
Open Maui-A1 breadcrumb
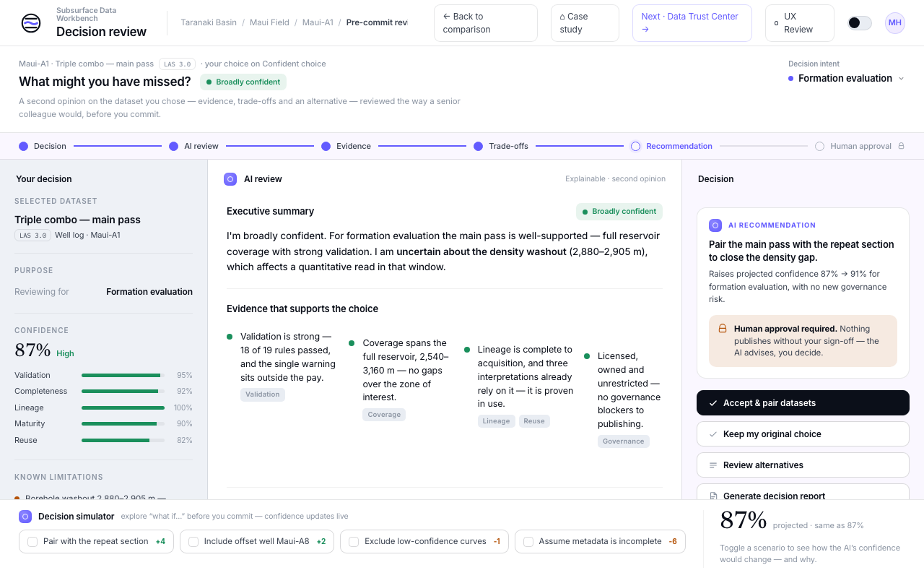(318, 22)
